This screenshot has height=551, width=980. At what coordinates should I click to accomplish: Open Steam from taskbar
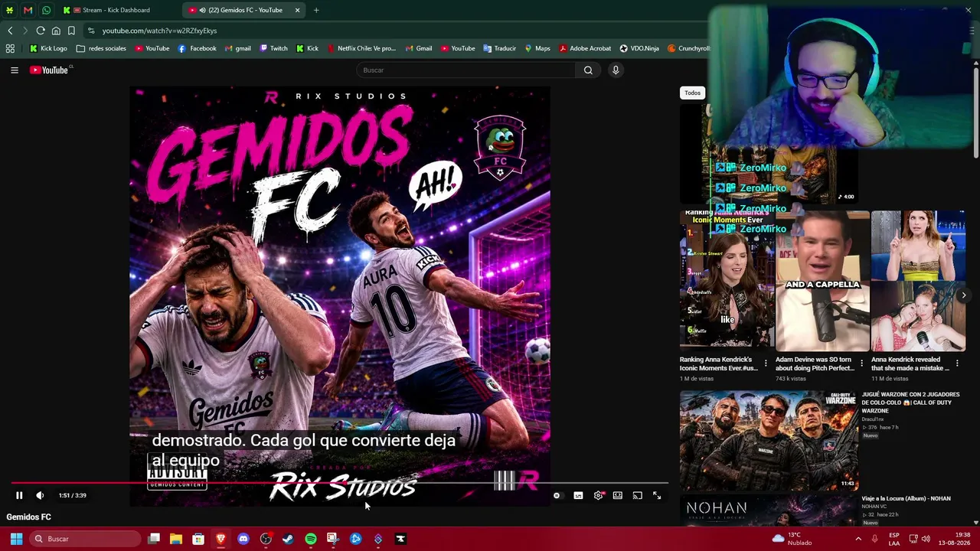point(288,539)
